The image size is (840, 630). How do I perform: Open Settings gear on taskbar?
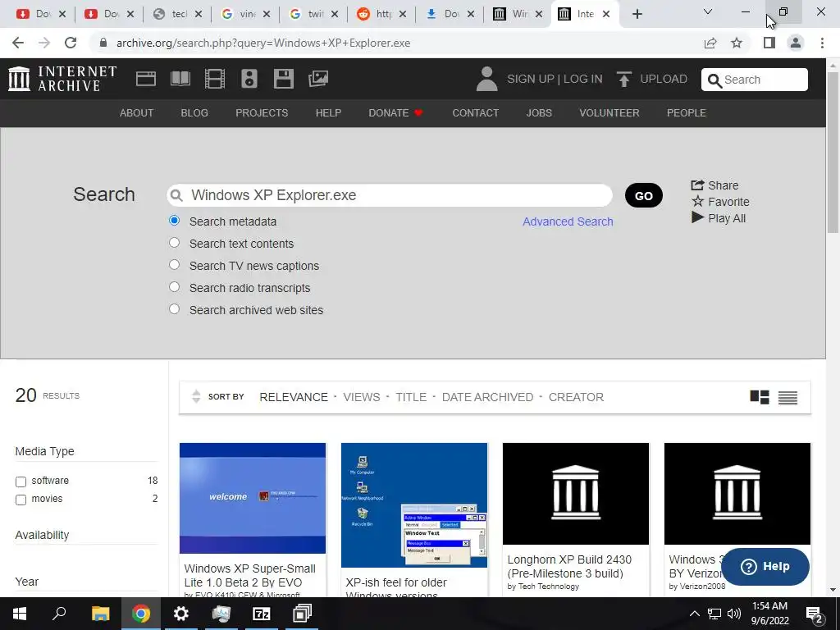181,614
